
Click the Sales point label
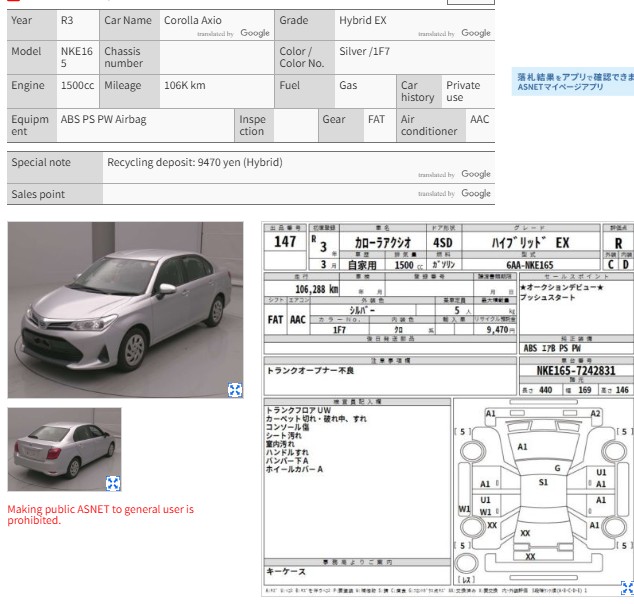[38, 194]
